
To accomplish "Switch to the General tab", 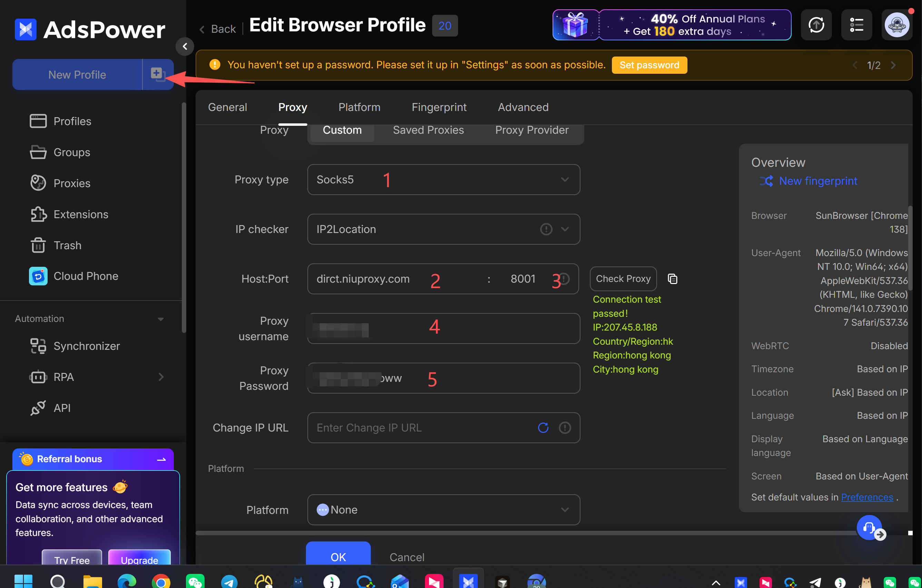I will (x=227, y=107).
